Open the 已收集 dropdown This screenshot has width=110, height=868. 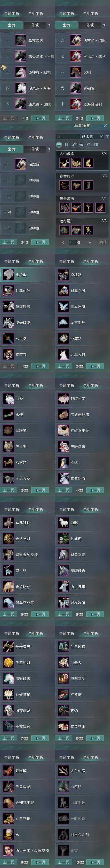[x=92, y=136]
